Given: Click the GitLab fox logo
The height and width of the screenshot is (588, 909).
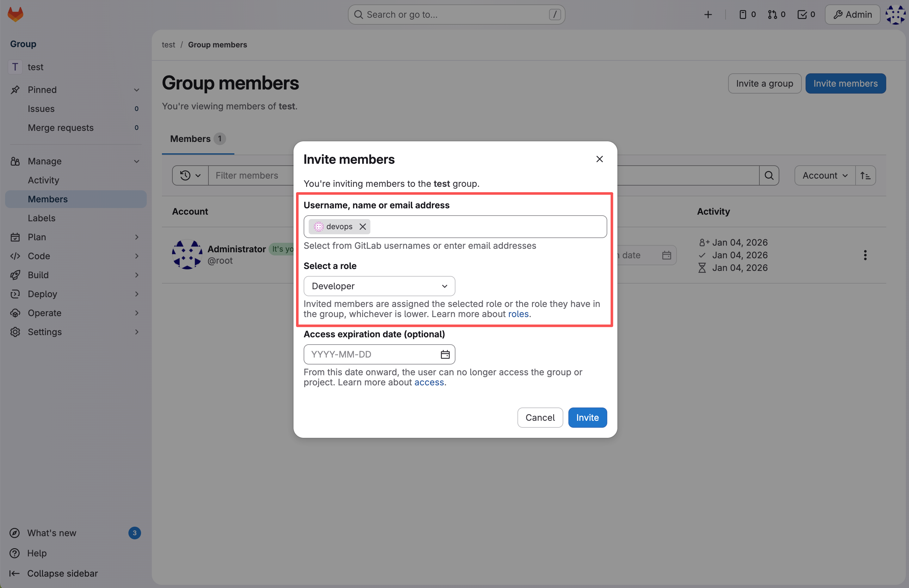Looking at the screenshot, I should 15,15.
